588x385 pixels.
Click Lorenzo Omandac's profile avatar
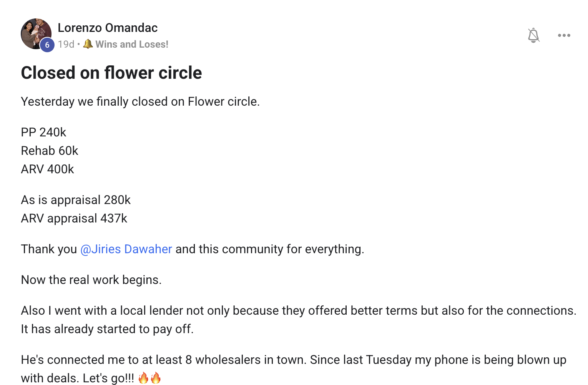[x=35, y=32]
